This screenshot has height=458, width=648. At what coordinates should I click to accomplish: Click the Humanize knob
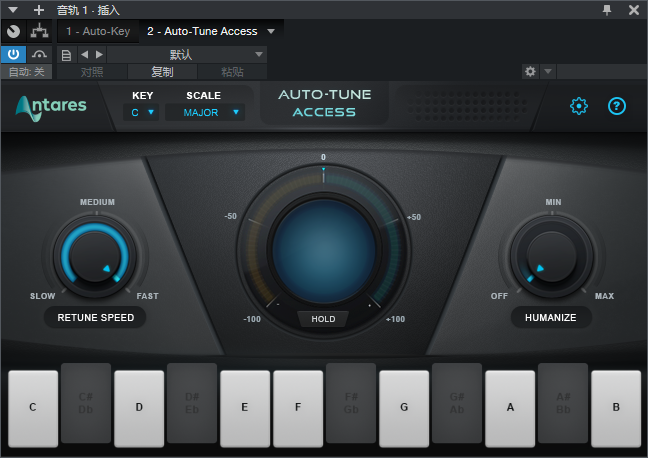552,256
